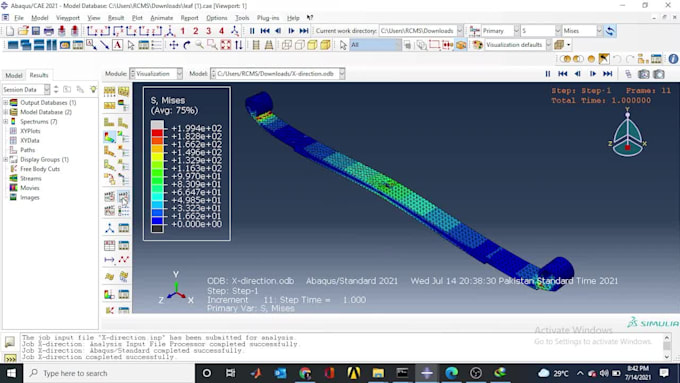Viewport: 680px width, 383px height.
Task: Toggle perspective view on
Action: pyautogui.click(x=269, y=45)
